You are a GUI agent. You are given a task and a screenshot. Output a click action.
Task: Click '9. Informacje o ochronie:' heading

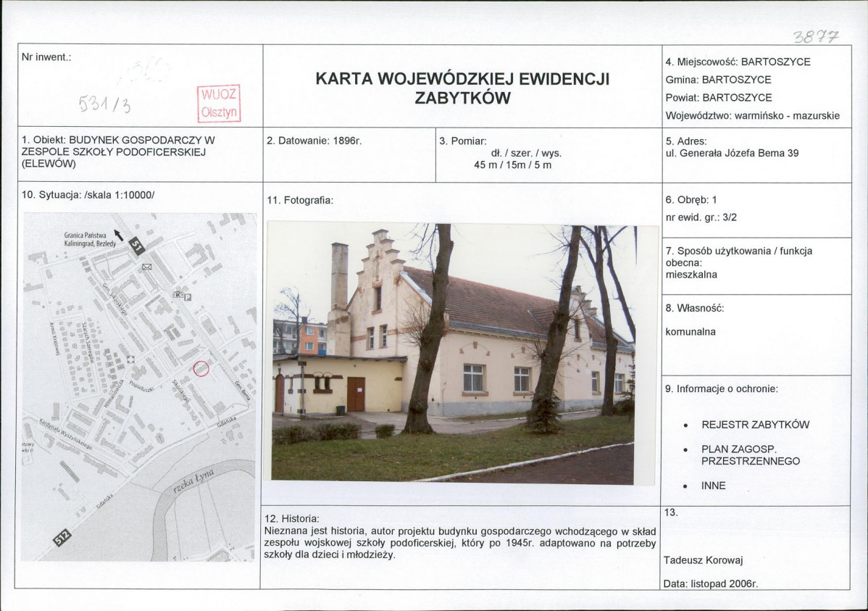pyautogui.click(x=722, y=389)
